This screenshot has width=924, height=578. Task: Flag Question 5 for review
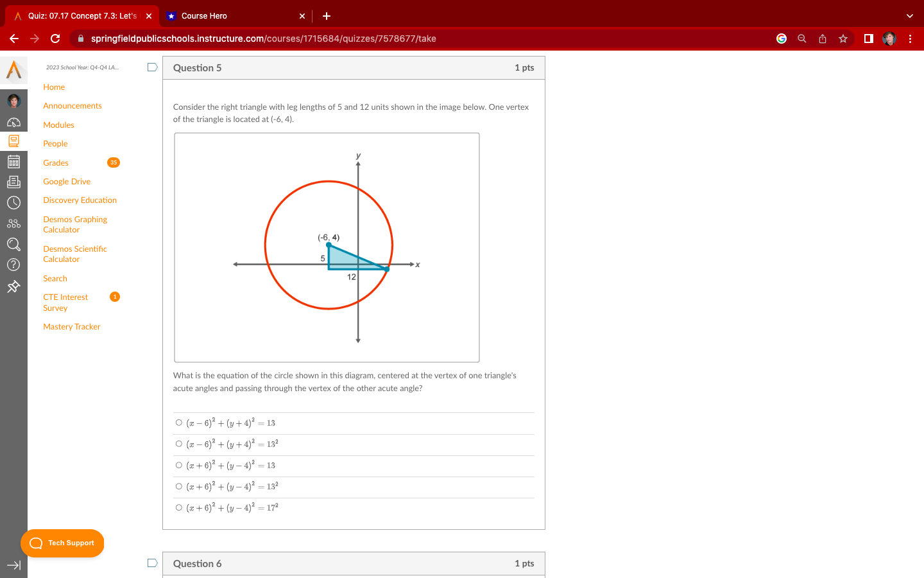[x=152, y=67]
